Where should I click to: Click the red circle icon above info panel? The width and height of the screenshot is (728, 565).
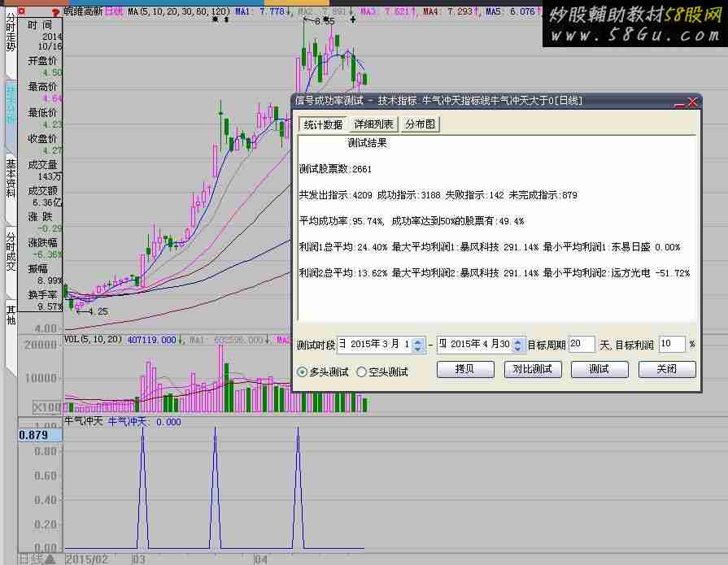click(x=21, y=11)
